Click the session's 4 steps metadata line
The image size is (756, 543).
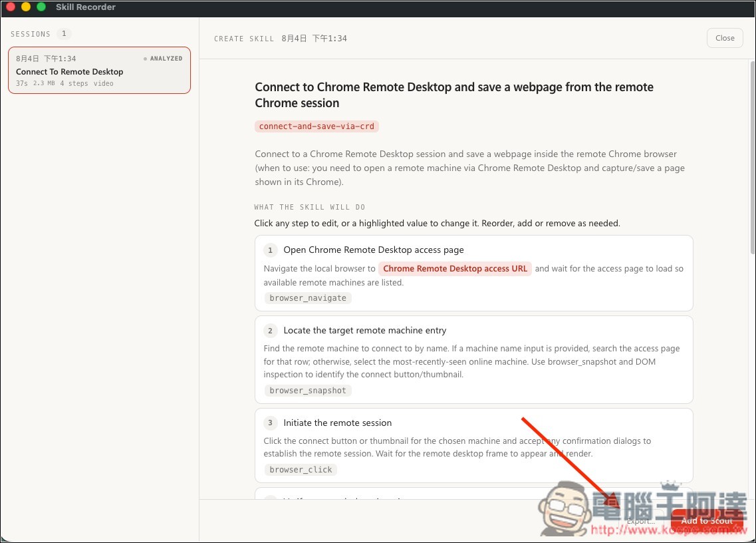tap(64, 83)
